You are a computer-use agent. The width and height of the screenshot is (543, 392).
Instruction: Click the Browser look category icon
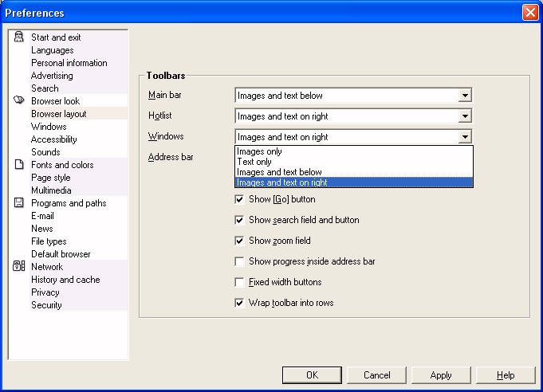(19, 101)
